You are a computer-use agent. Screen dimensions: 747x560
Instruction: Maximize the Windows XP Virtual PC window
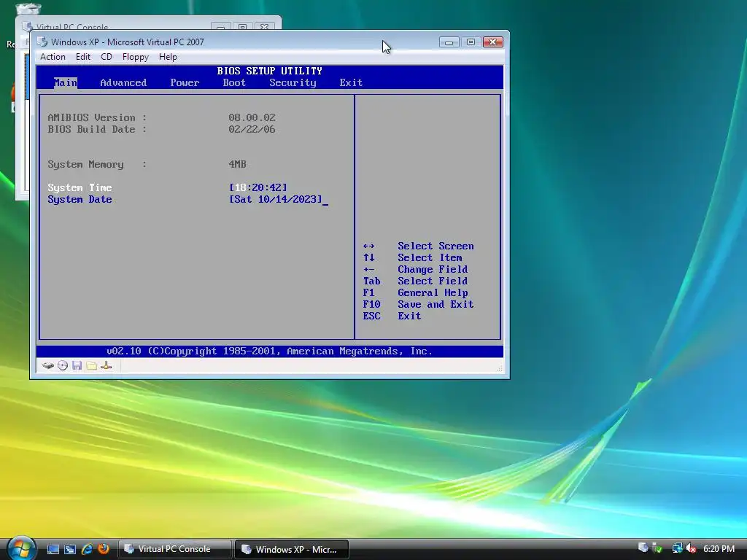(471, 42)
